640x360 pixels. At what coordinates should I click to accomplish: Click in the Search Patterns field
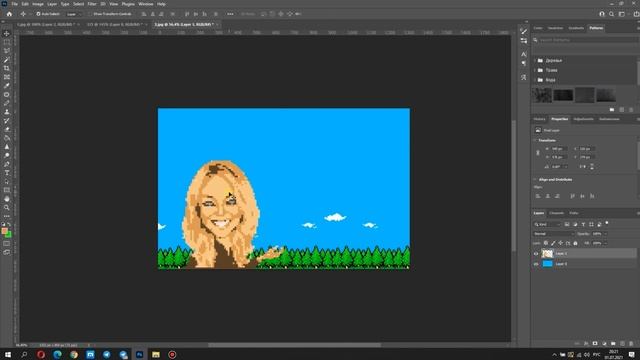tap(587, 40)
